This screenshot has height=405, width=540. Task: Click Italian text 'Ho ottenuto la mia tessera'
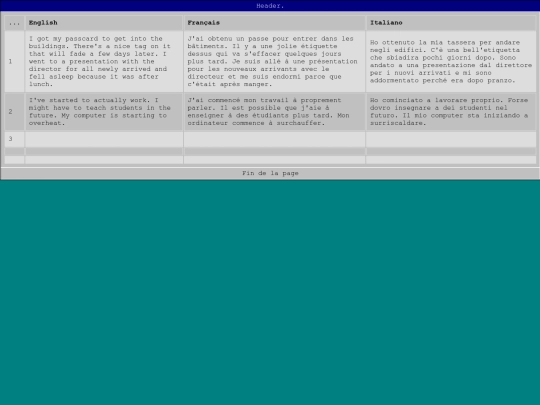(423, 43)
